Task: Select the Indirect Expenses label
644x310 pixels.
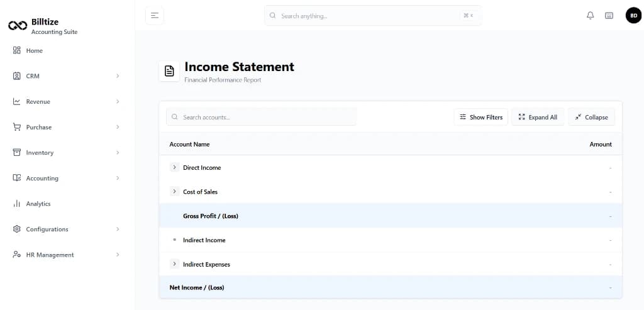Action: click(x=206, y=265)
